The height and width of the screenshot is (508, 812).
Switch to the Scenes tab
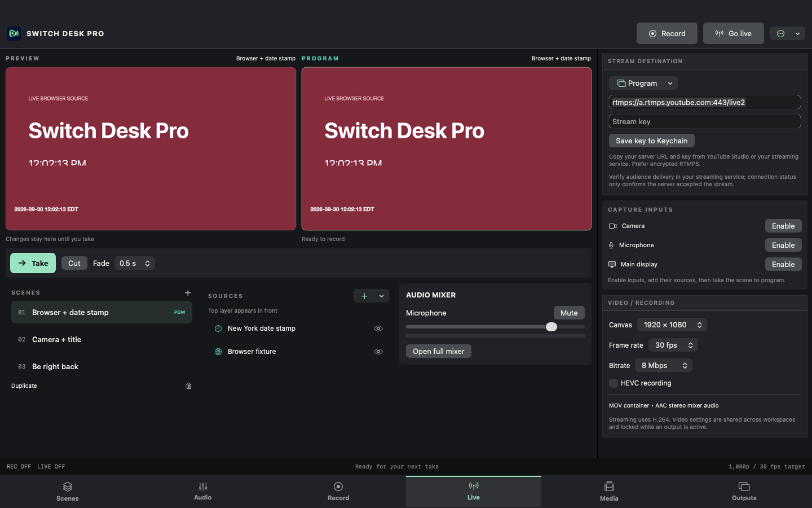tap(68, 492)
